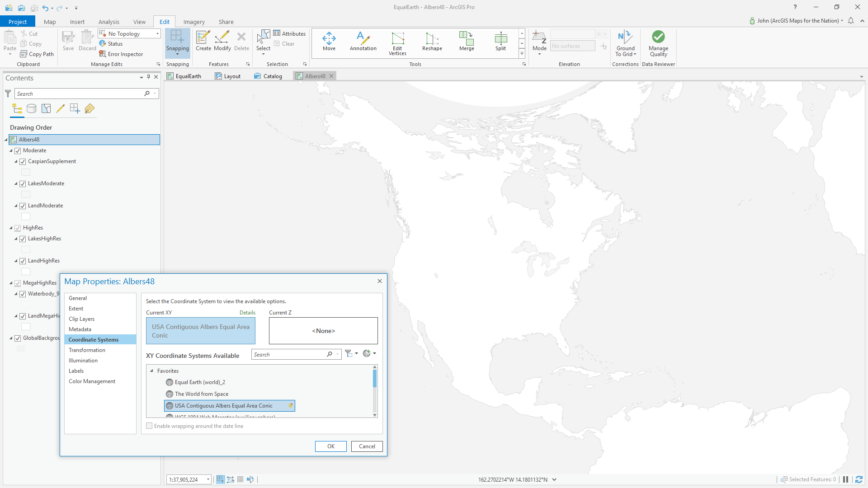Screen dimensions: 868x488
Task: Toggle LandHighRes layer visibility
Action: [23, 261]
